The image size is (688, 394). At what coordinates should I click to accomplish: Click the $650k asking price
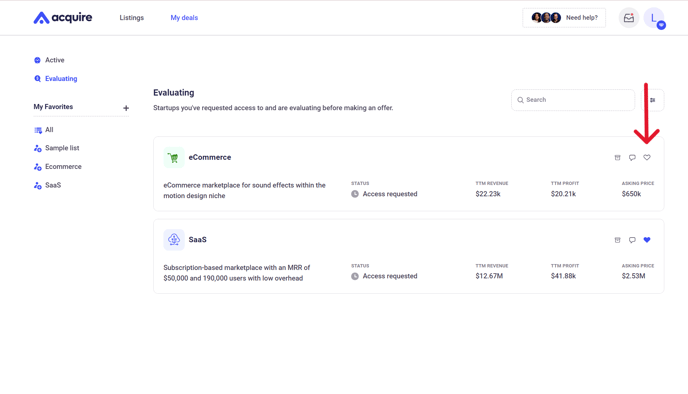point(631,194)
